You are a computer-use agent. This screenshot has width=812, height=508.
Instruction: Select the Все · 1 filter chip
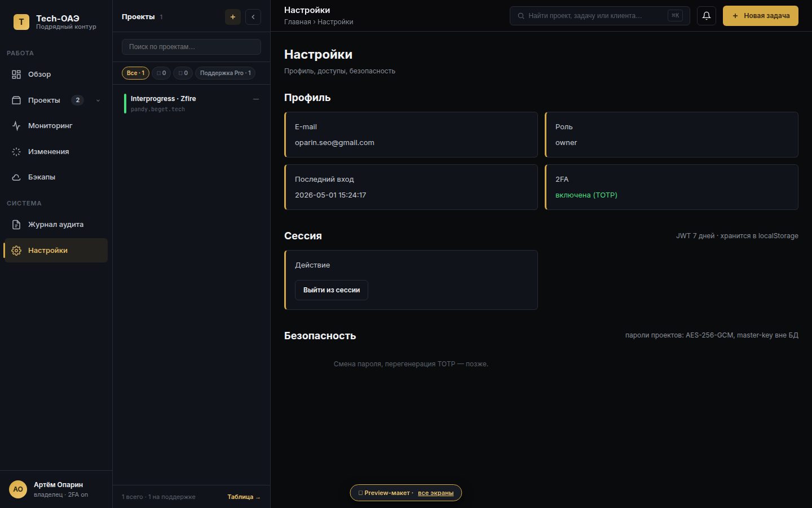[135, 73]
